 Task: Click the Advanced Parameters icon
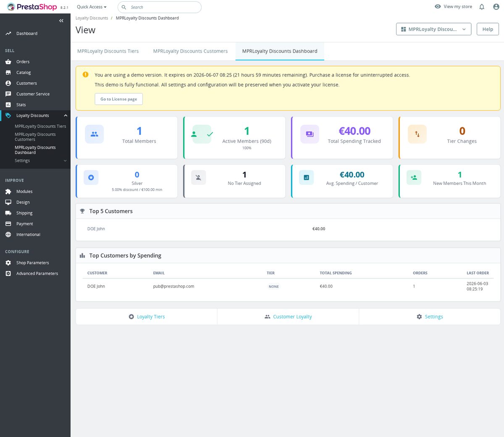[8, 274]
